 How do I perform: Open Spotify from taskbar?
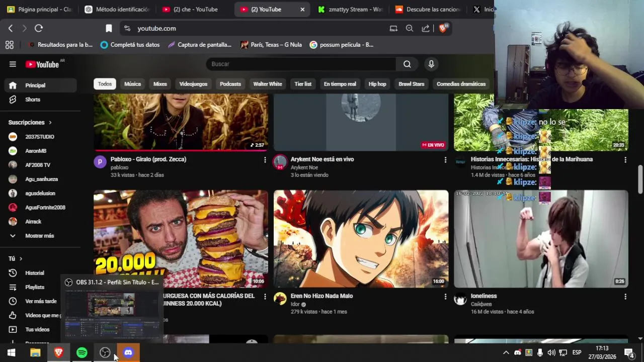click(x=82, y=352)
